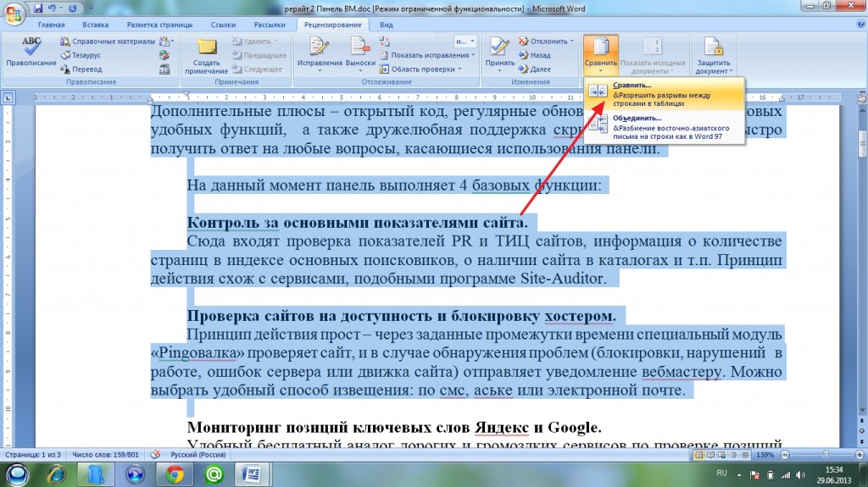This screenshot has height=487, width=868.
Task: Open Customize Quick Access Toolbar arrow
Action: pos(92,8)
